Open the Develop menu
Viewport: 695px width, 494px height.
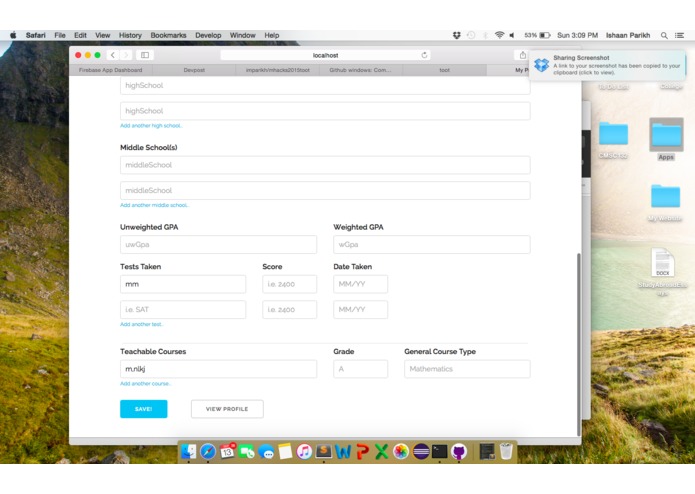(208, 35)
